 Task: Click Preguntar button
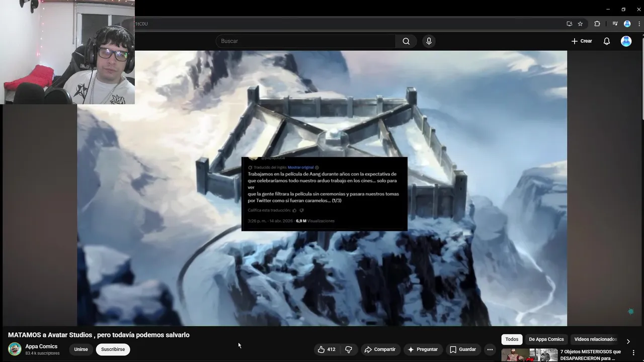(423, 349)
